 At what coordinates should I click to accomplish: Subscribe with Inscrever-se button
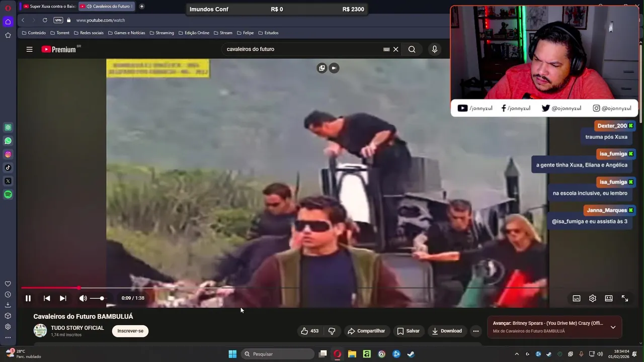click(130, 331)
